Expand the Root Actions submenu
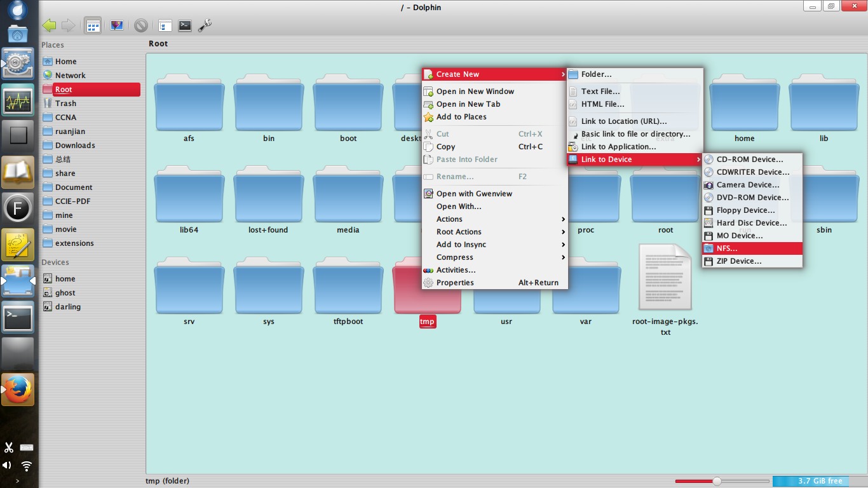The image size is (868, 488). pos(494,232)
